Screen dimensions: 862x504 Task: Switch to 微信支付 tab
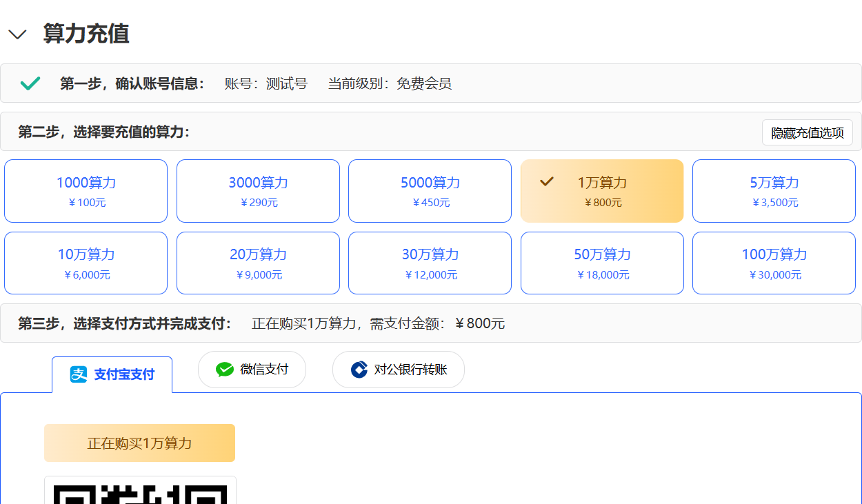(x=252, y=370)
